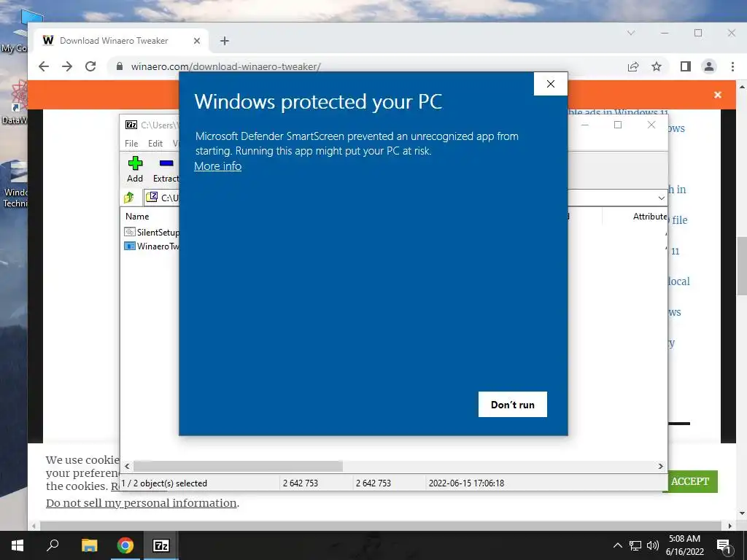Select the SilentSetup file row
747x560 pixels.
coord(152,232)
